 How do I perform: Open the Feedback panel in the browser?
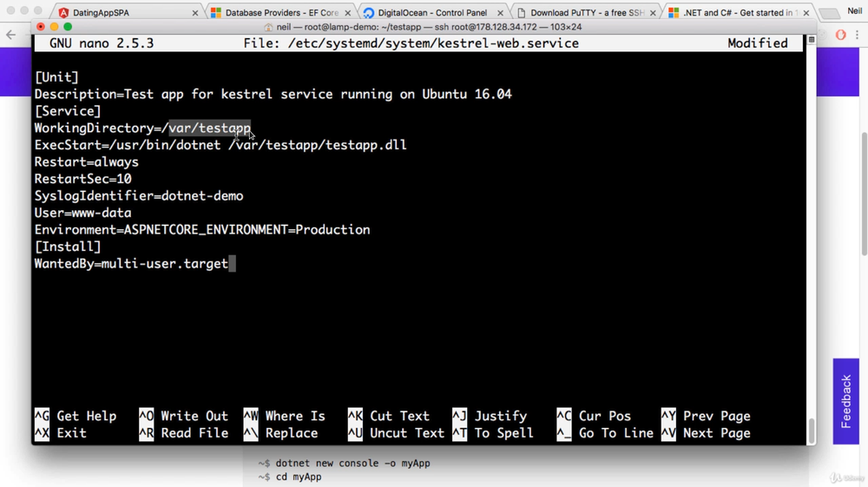pos(845,401)
